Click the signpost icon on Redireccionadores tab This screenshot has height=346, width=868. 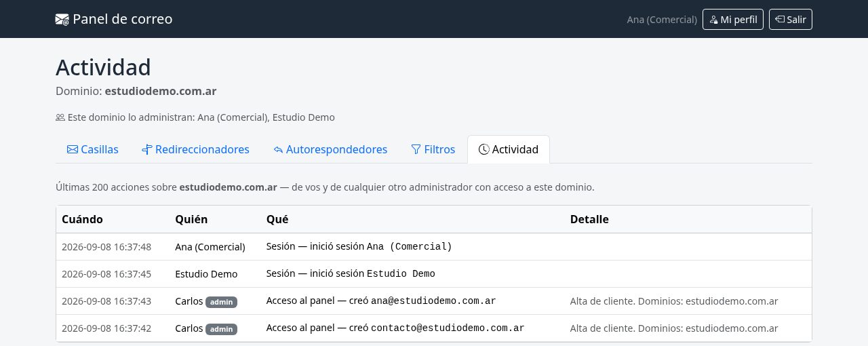click(x=146, y=149)
